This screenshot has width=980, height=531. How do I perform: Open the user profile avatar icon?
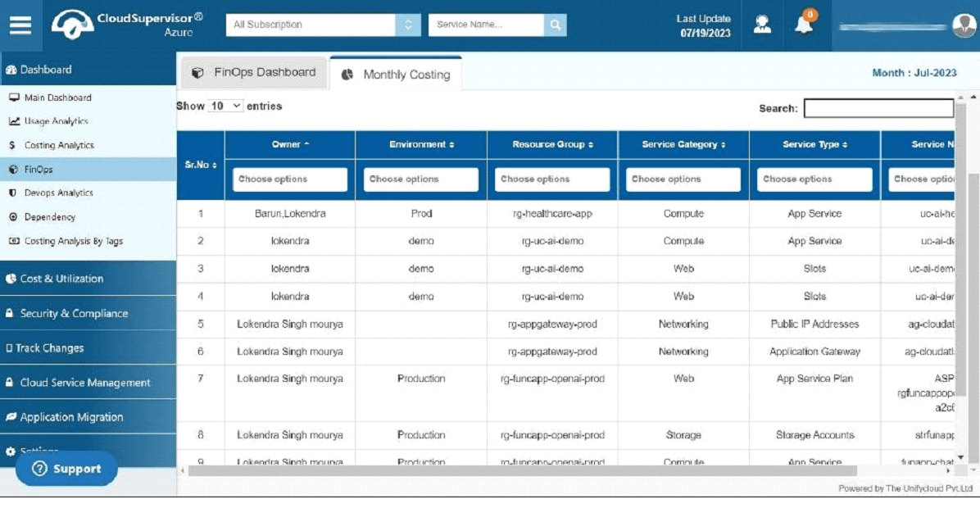[x=964, y=25]
